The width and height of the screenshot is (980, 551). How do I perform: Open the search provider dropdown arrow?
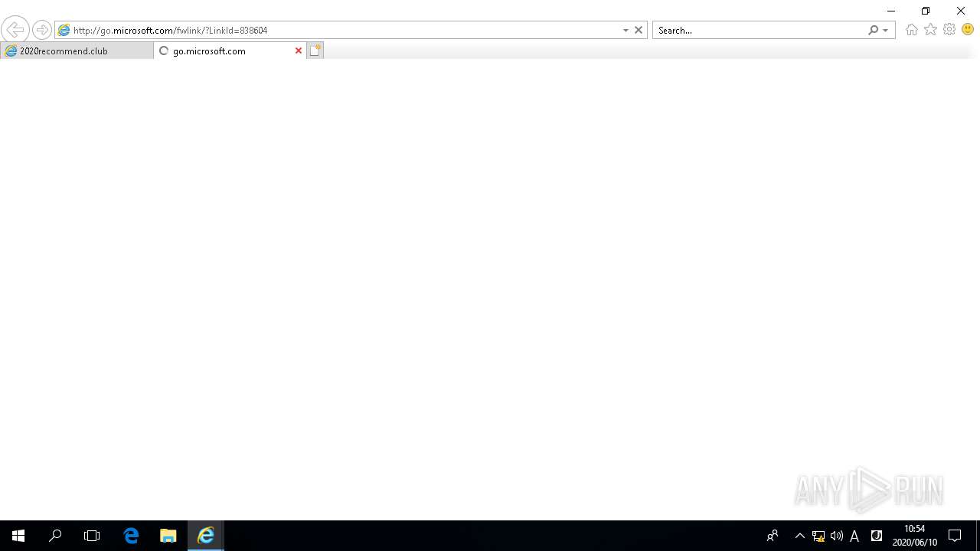click(886, 30)
